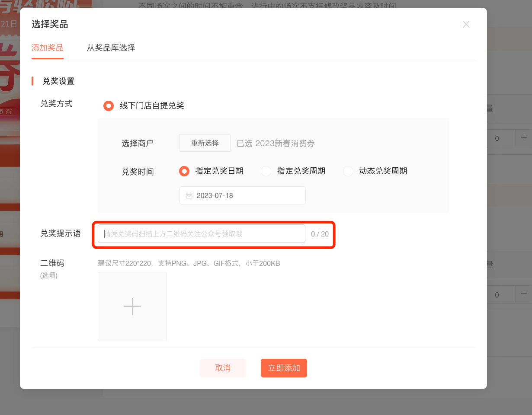Focus the 兑奖提示语 text input
Screen dimensions: 532x415
[x=202, y=234]
